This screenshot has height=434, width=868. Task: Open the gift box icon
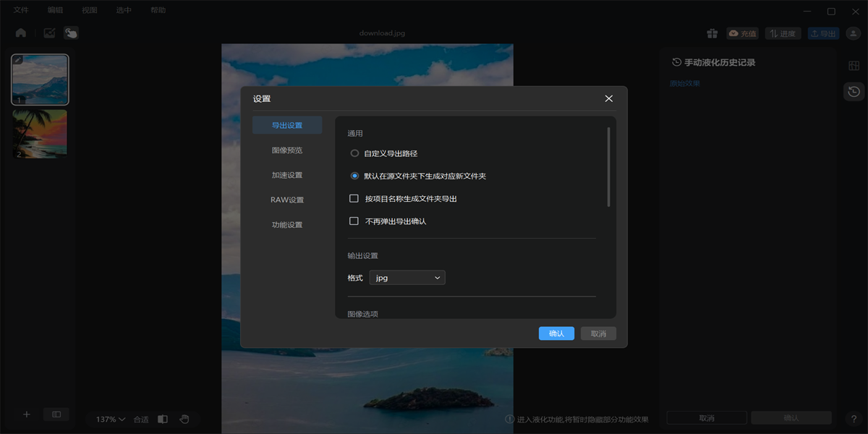point(712,33)
